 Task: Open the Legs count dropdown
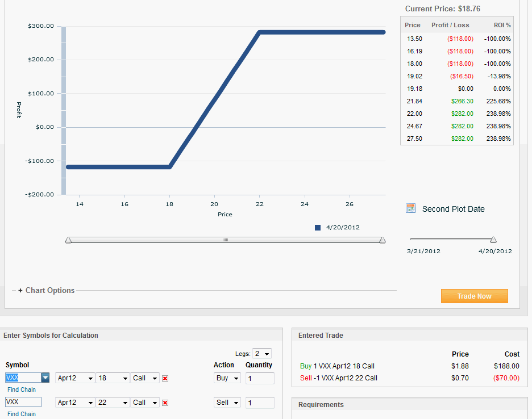(264, 354)
